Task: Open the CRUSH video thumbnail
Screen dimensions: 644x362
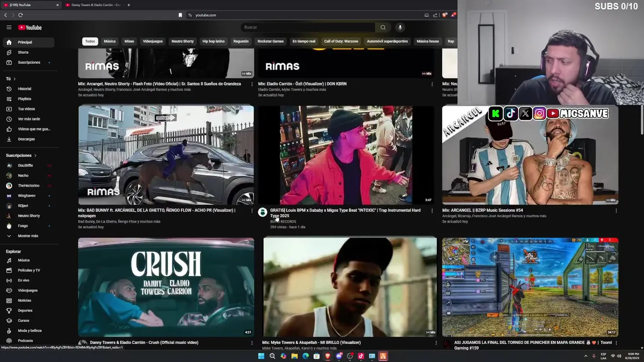Action: 166,287
